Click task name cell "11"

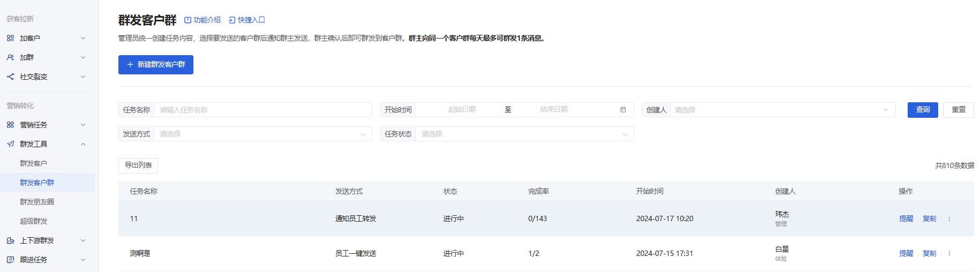coord(134,218)
